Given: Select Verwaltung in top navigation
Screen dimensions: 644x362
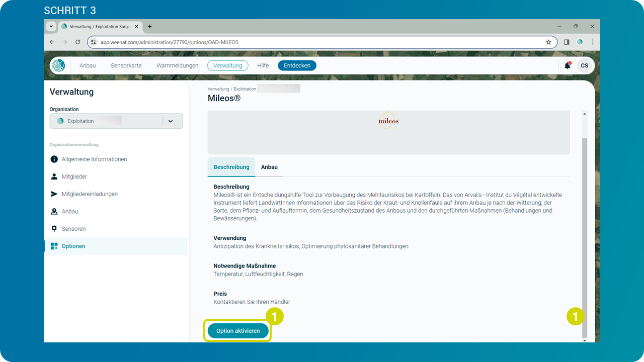Looking at the screenshot, I should pyautogui.click(x=228, y=65).
